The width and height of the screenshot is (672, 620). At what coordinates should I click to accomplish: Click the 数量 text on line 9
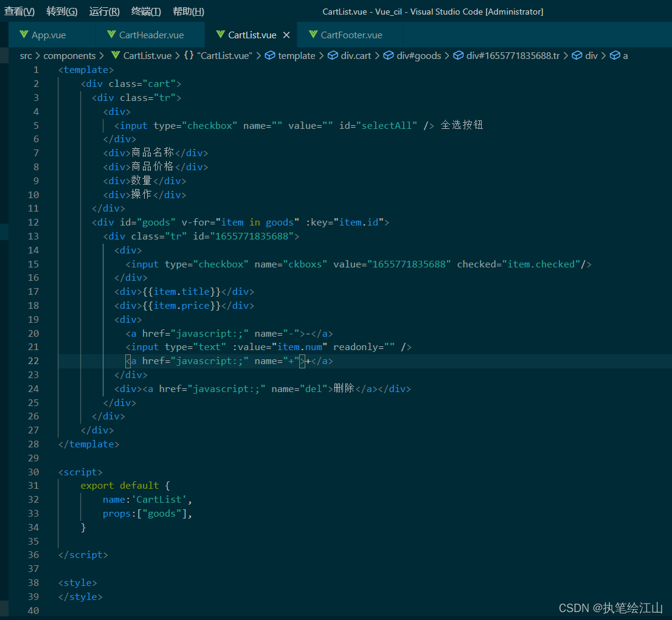coord(142,181)
